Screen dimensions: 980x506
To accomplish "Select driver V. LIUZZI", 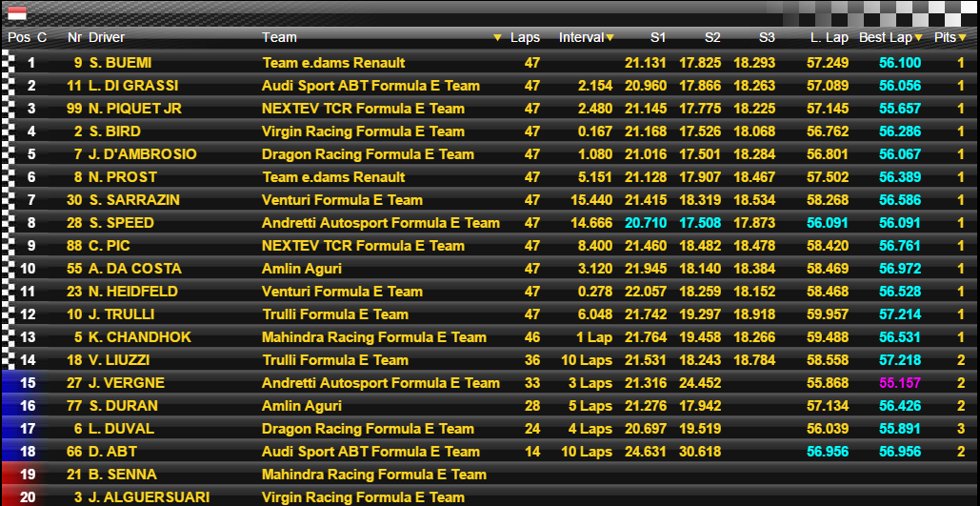I will (119, 360).
